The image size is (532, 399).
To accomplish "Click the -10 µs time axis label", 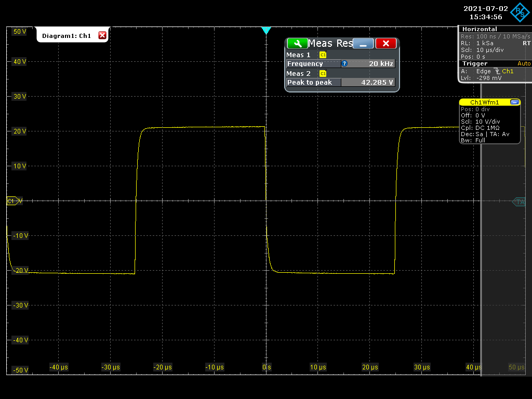I will [x=215, y=367].
